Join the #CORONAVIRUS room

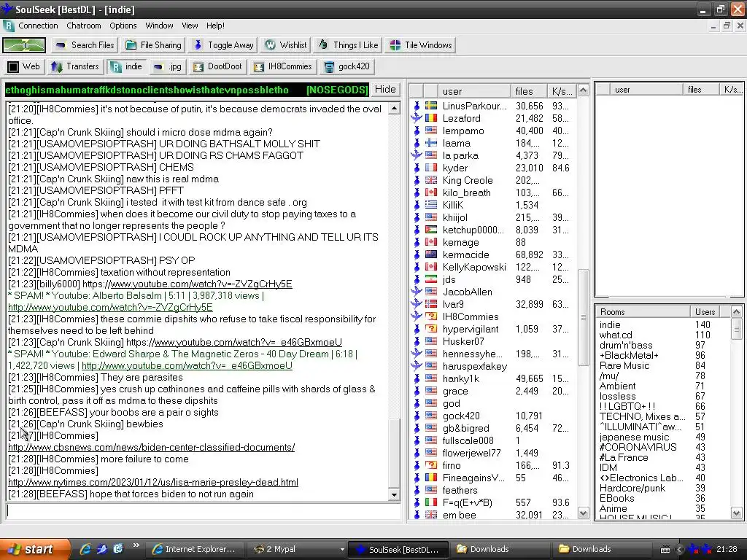click(x=638, y=447)
